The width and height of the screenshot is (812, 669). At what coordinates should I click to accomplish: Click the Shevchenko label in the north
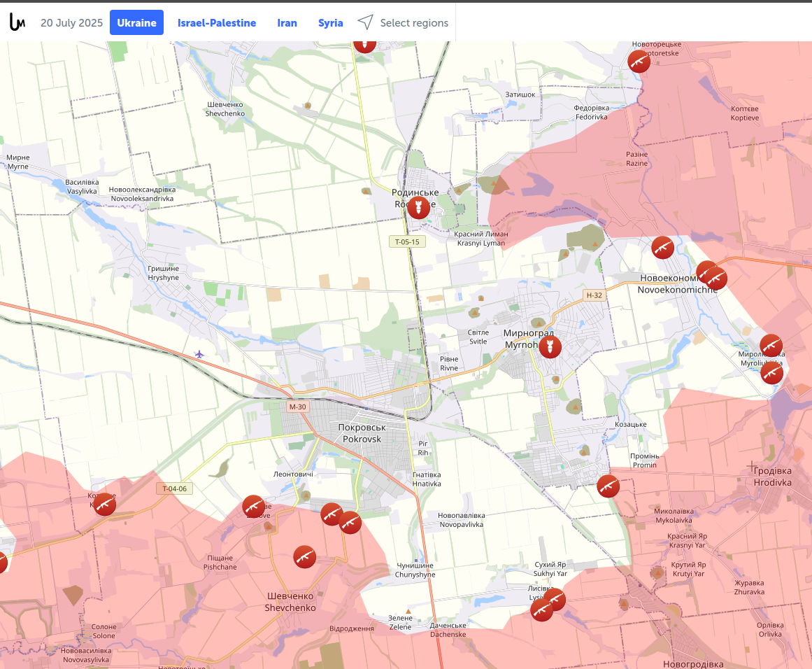225,109
